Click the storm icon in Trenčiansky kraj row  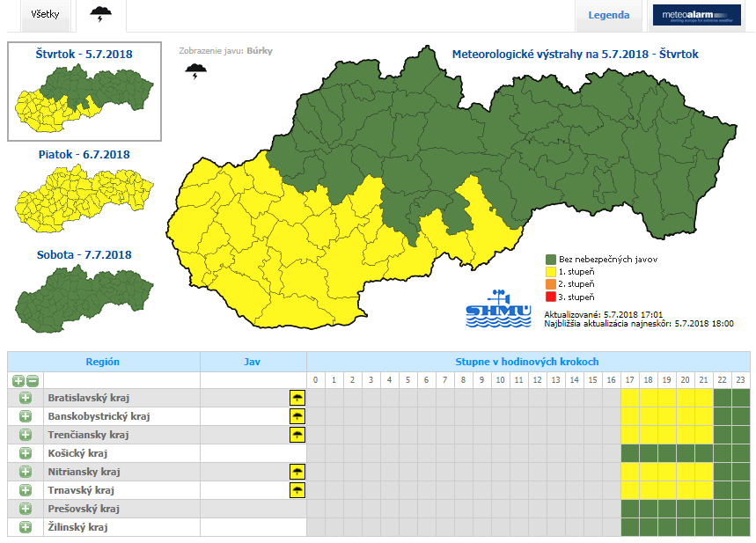coord(297,435)
